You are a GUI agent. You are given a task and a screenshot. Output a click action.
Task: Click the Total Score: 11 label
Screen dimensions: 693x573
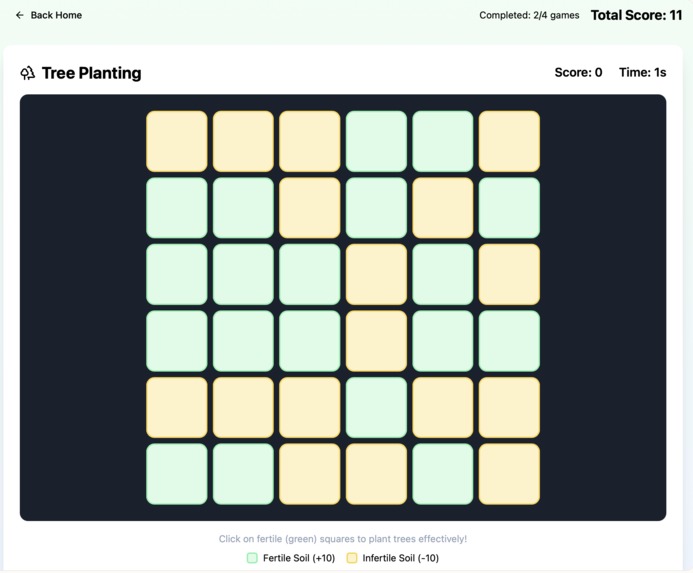pyautogui.click(x=636, y=15)
